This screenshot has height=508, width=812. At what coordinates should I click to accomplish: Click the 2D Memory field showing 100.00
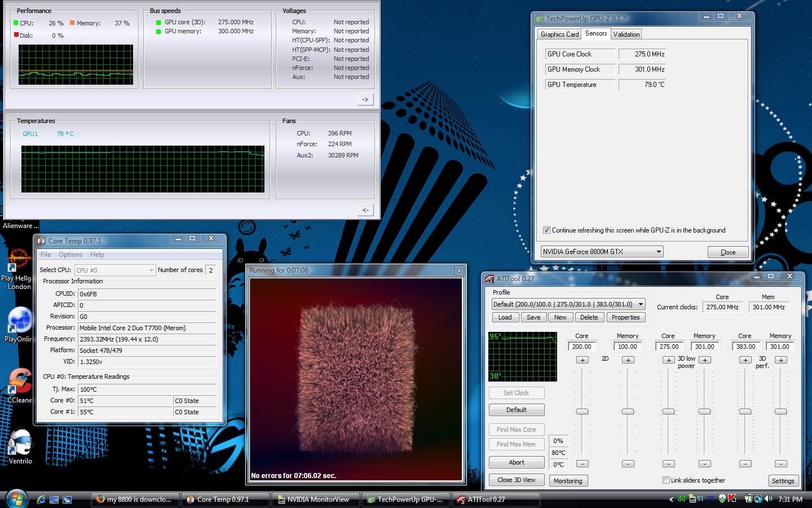[628, 347]
